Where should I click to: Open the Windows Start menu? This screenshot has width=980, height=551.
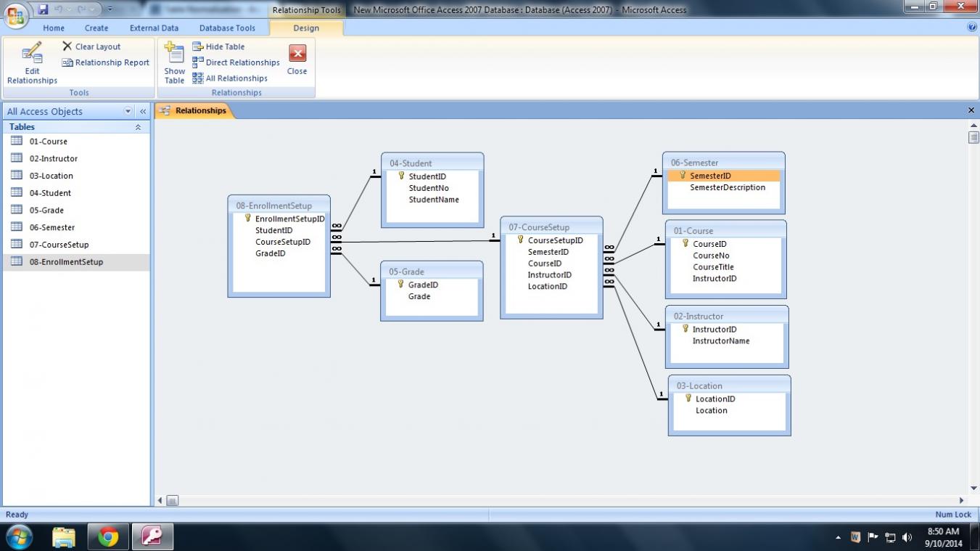pyautogui.click(x=20, y=537)
